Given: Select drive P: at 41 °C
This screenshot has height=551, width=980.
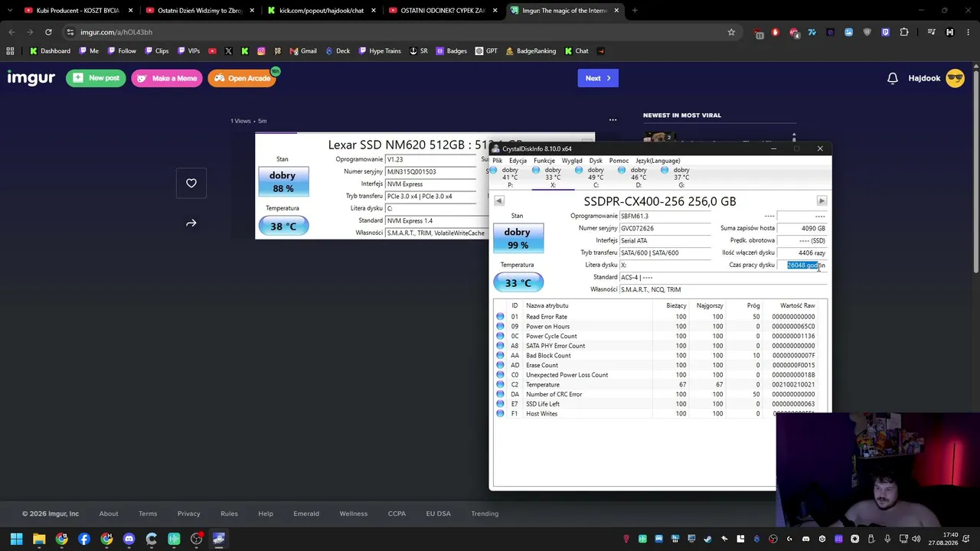Looking at the screenshot, I should coord(510,177).
